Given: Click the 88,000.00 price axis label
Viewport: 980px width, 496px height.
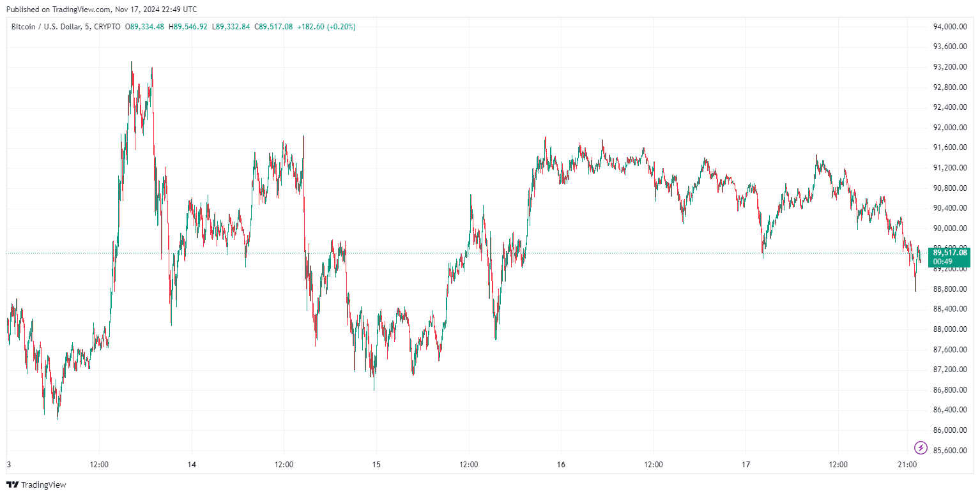Looking at the screenshot, I should (949, 329).
